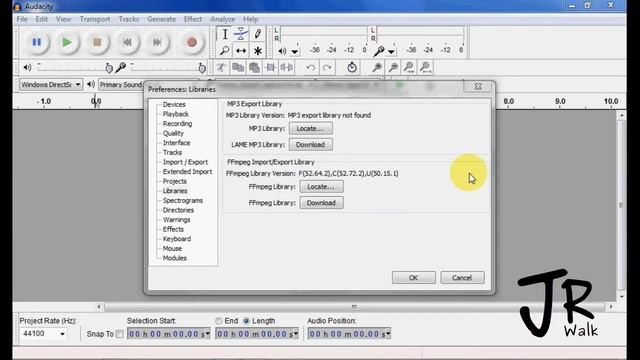Click the Cut scissors icon

pyautogui.click(x=221, y=67)
